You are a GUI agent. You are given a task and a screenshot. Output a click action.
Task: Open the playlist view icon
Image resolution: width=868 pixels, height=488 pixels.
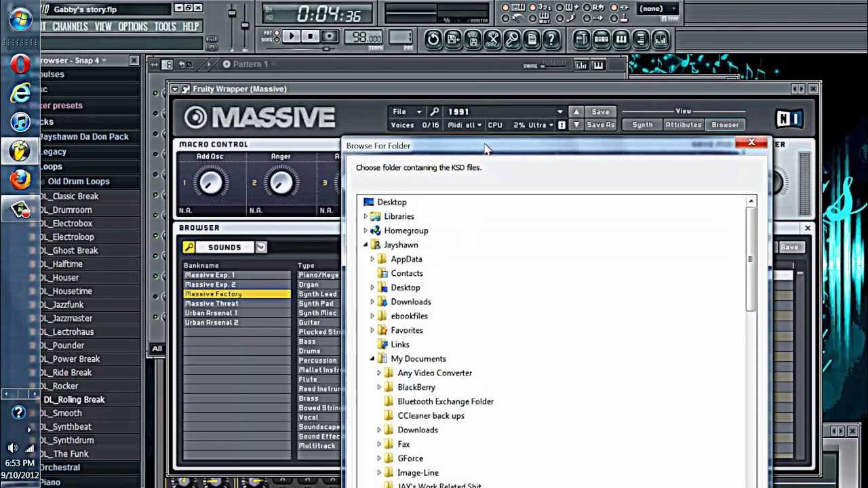pos(582,39)
